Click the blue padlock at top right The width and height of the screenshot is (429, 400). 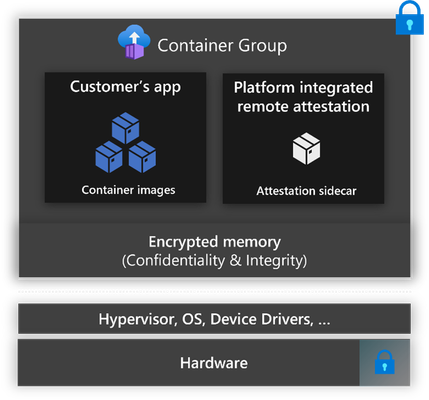point(410,17)
